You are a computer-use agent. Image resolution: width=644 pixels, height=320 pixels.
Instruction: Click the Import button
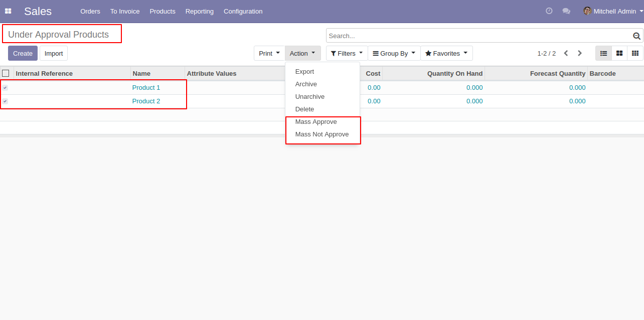tap(54, 53)
